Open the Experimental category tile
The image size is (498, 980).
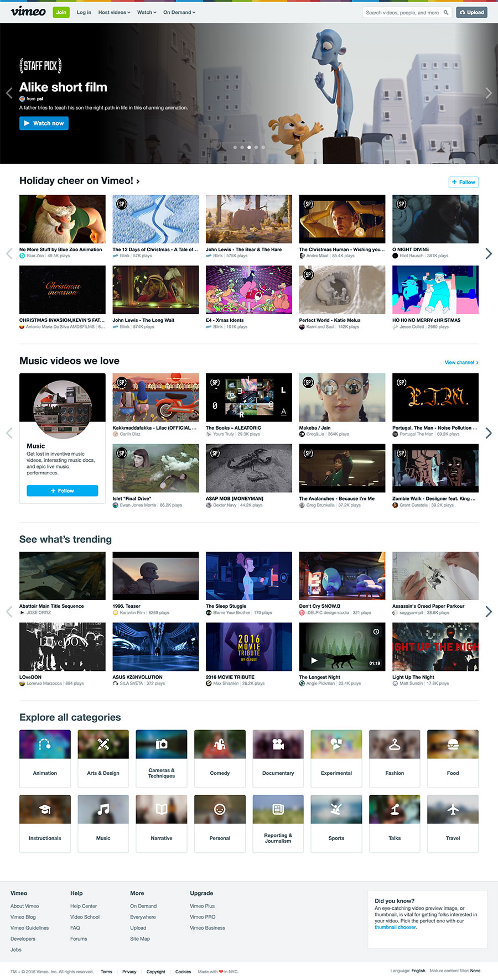tap(336, 758)
